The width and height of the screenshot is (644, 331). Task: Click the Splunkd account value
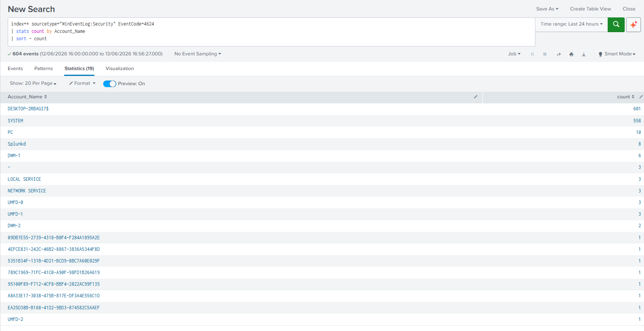(17, 144)
